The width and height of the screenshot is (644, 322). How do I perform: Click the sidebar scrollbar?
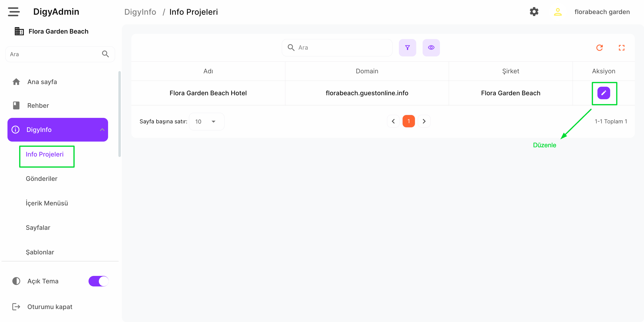click(119, 114)
